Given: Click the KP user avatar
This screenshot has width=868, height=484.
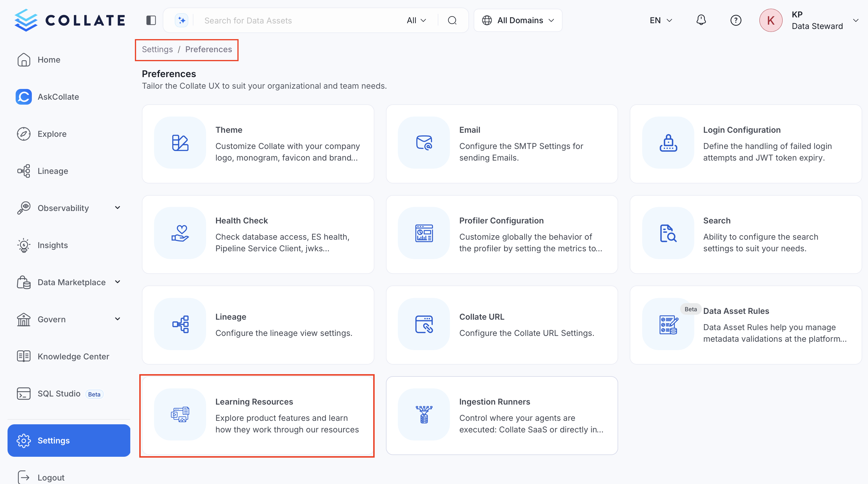Looking at the screenshot, I should [771, 21].
